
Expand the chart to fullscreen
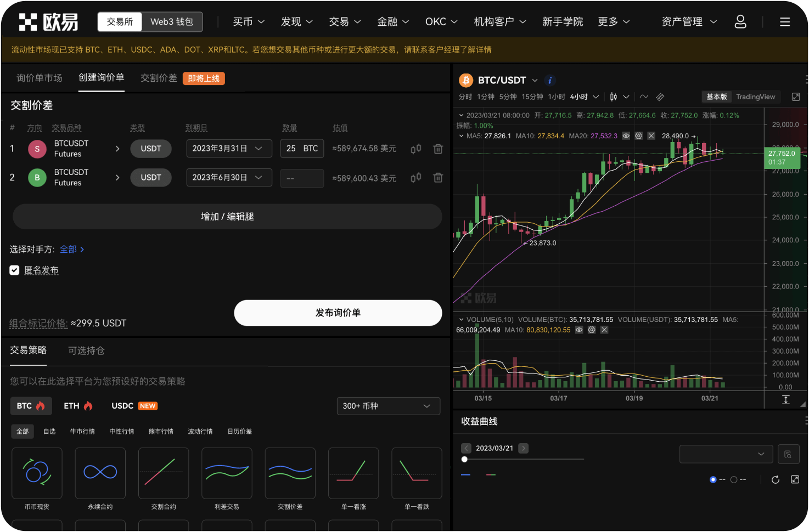click(796, 97)
